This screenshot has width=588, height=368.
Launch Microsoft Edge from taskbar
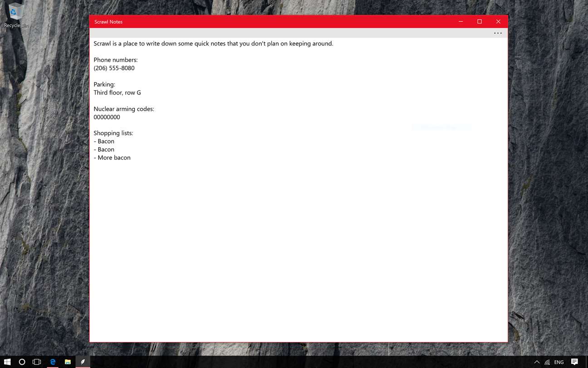(53, 362)
